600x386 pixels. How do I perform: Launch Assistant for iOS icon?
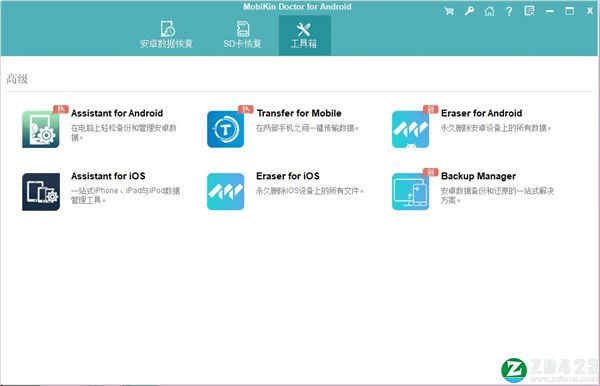click(41, 192)
